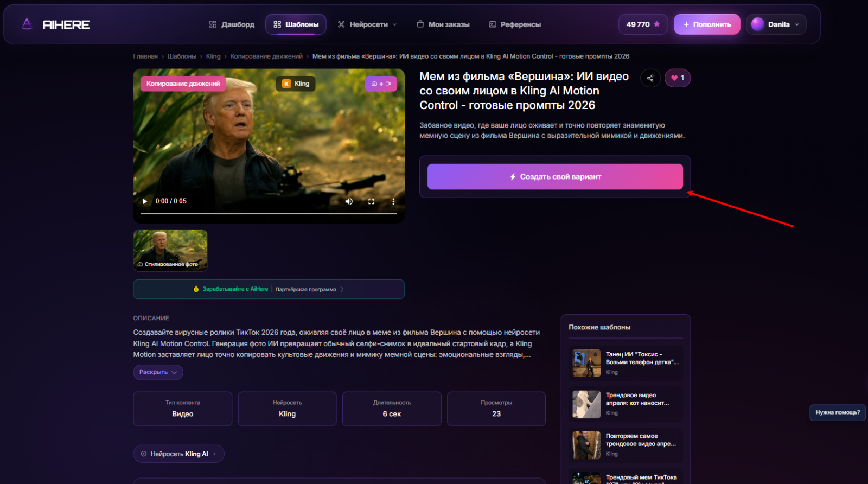Click Создать свой вариант button

[x=555, y=177]
